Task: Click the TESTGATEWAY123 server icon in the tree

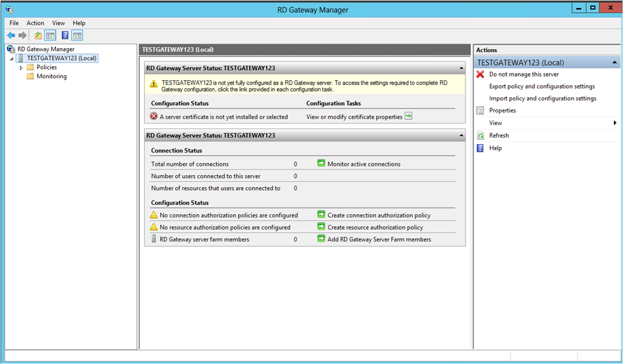Action: tap(21, 58)
